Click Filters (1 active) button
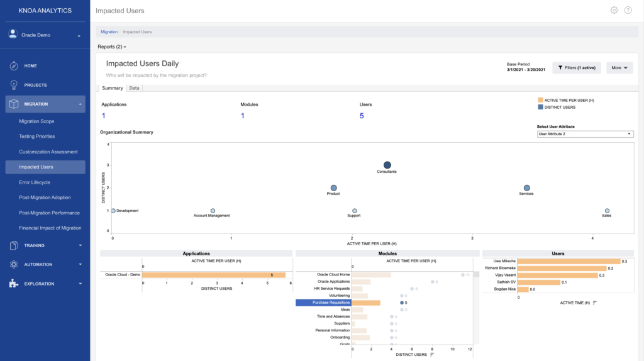 click(577, 68)
